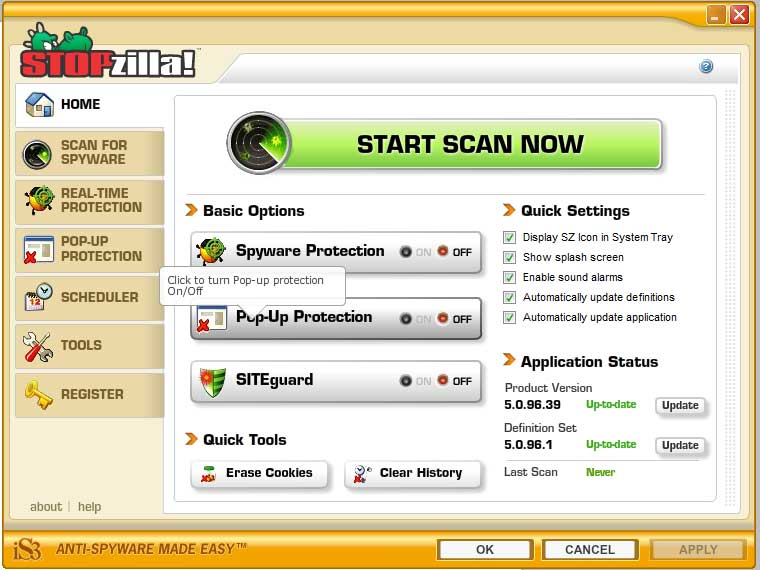Click the Pop-Up Protection sidebar window icon

[x=39, y=249]
